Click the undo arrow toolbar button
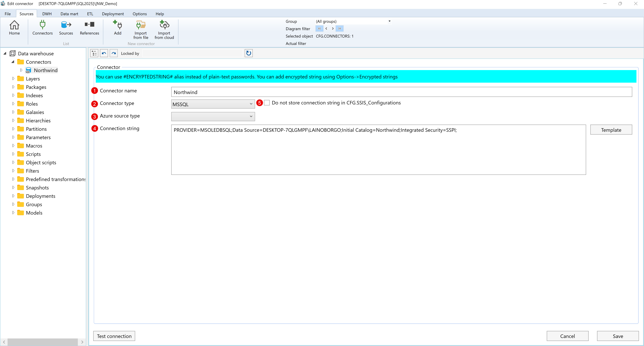Viewport: 644px width, 346px height. [x=104, y=53]
